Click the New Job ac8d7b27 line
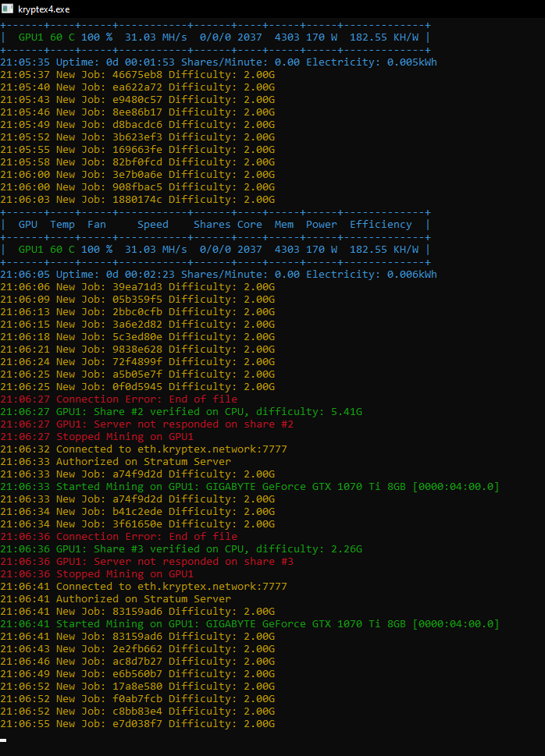The height and width of the screenshot is (756, 545). tap(137, 662)
